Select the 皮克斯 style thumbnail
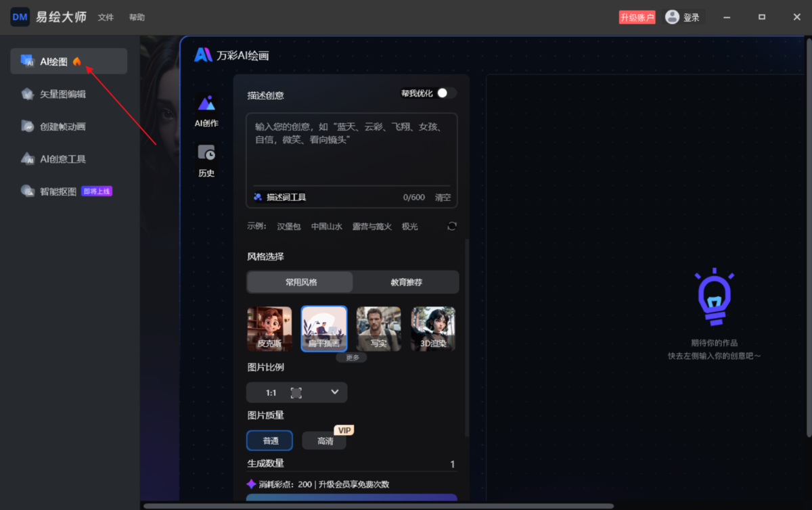Screen dimensions: 812x510 [269, 328]
